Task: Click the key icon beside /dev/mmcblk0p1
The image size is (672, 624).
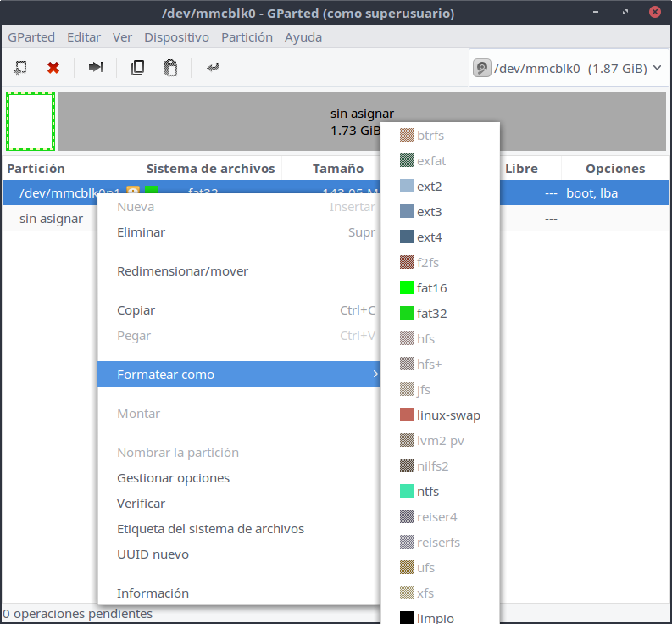Action: (133, 192)
